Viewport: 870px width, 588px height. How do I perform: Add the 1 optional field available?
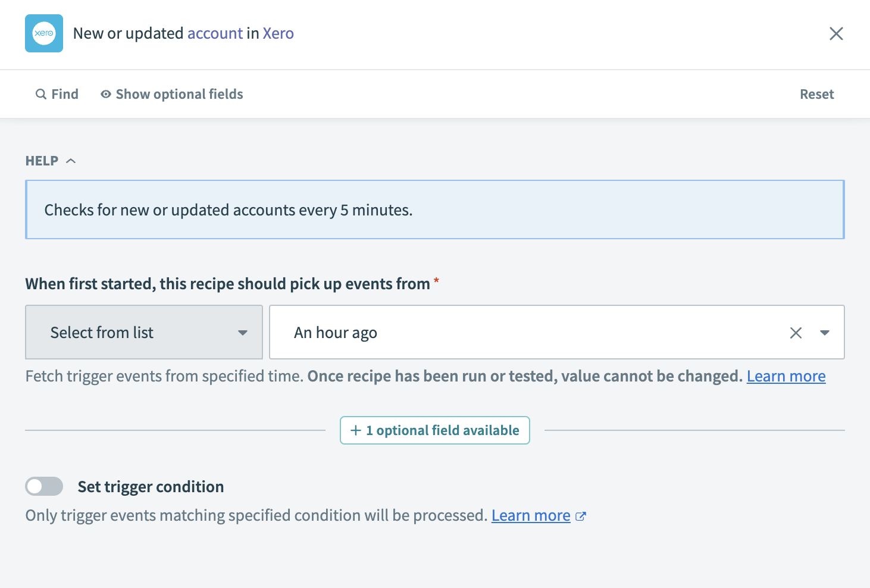[434, 430]
